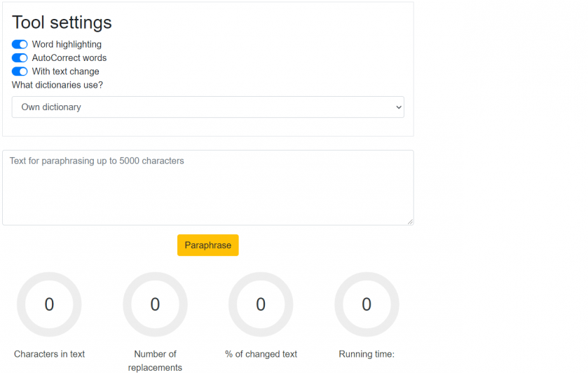588x373 pixels.
Task: Click the Running time counter circle
Action: point(367,304)
